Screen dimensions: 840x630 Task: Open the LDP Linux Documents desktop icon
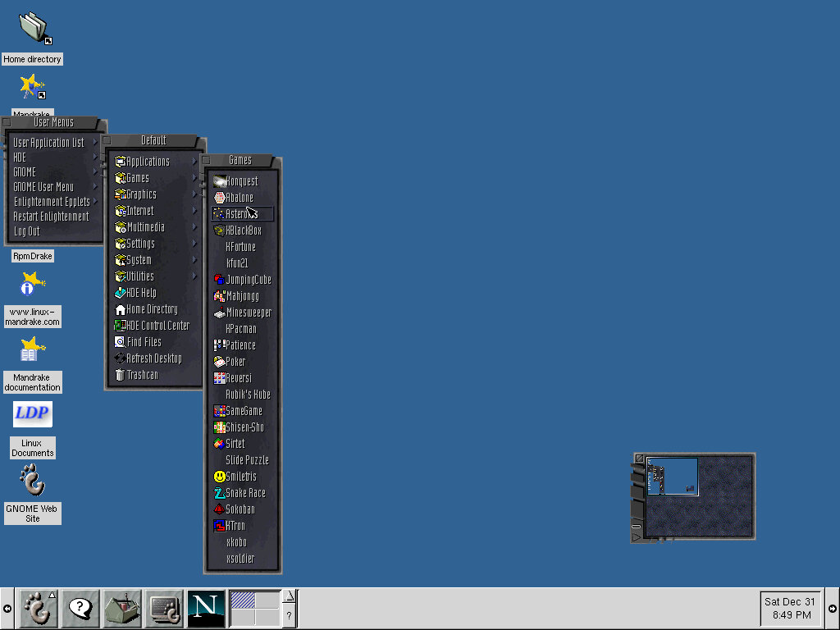tap(33, 413)
